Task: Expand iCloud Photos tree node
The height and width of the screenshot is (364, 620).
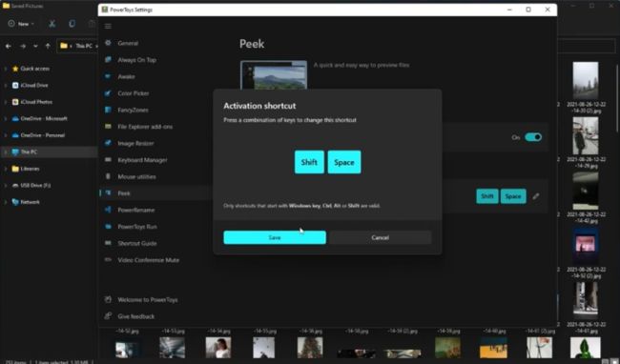Action: click(x=6, y=102)
